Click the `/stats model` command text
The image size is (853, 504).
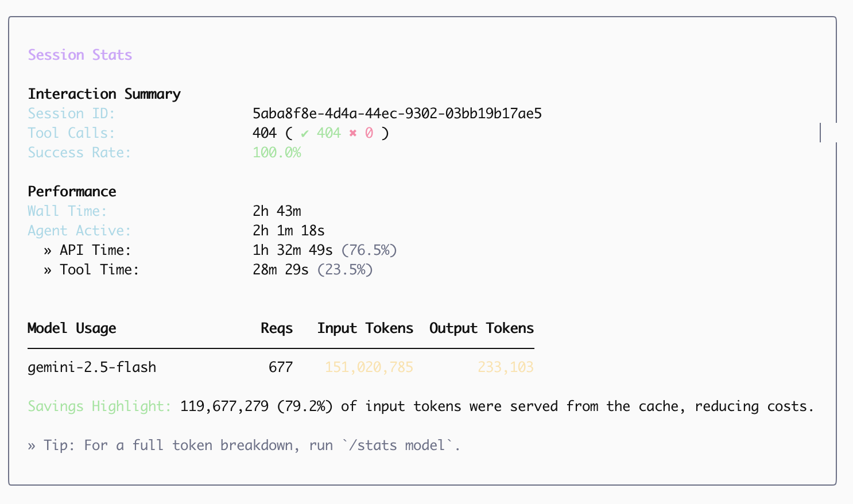click(401, 445)
